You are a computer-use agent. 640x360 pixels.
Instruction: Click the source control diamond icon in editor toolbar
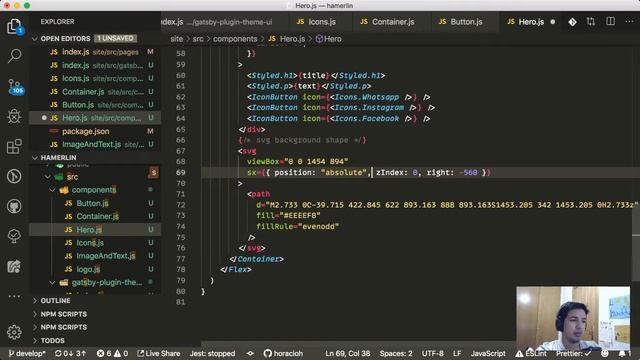click(572, 22)
